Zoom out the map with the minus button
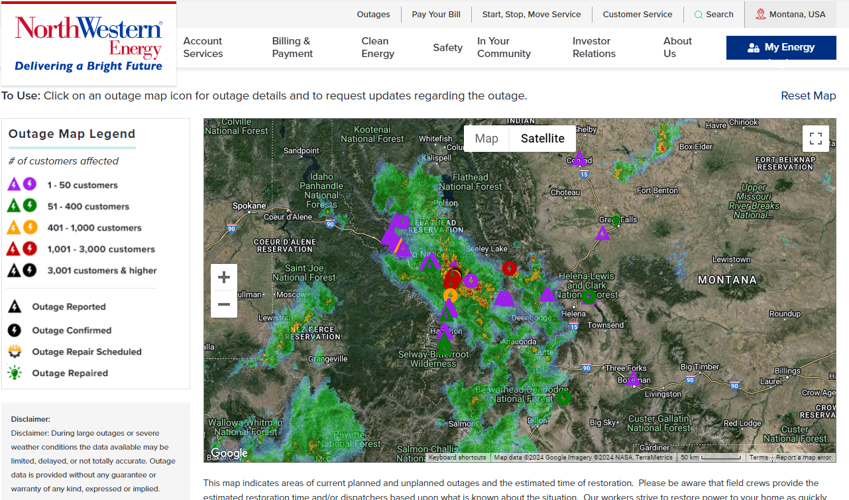 [224, 304]
